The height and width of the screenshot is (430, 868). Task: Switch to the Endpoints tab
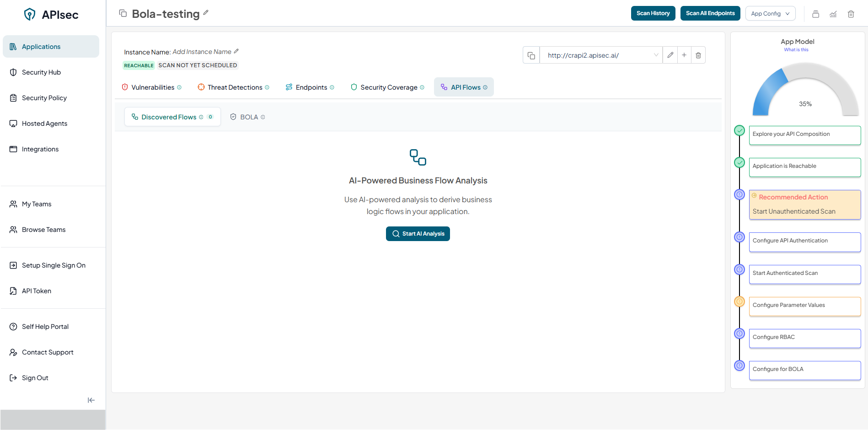point(310,87)
